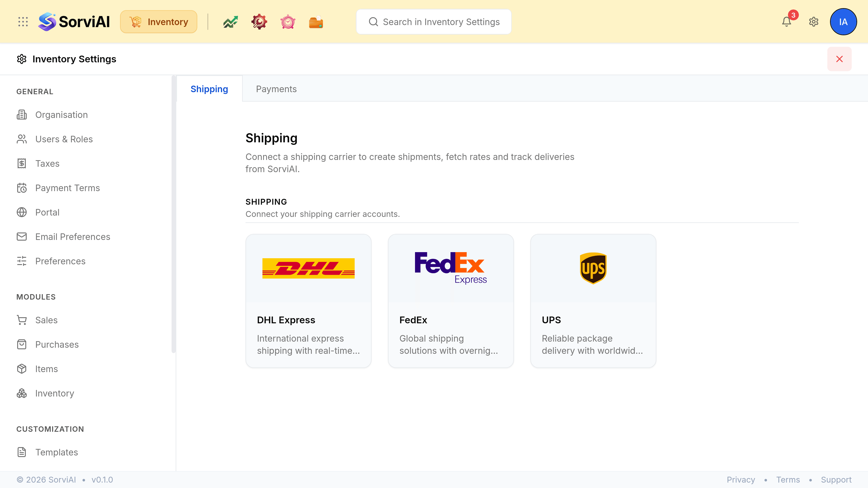Viewport: 868px width, 488px height.
Task: Click the GENERAL section heading
Action: pyautogui.click(x=35, y=91)
